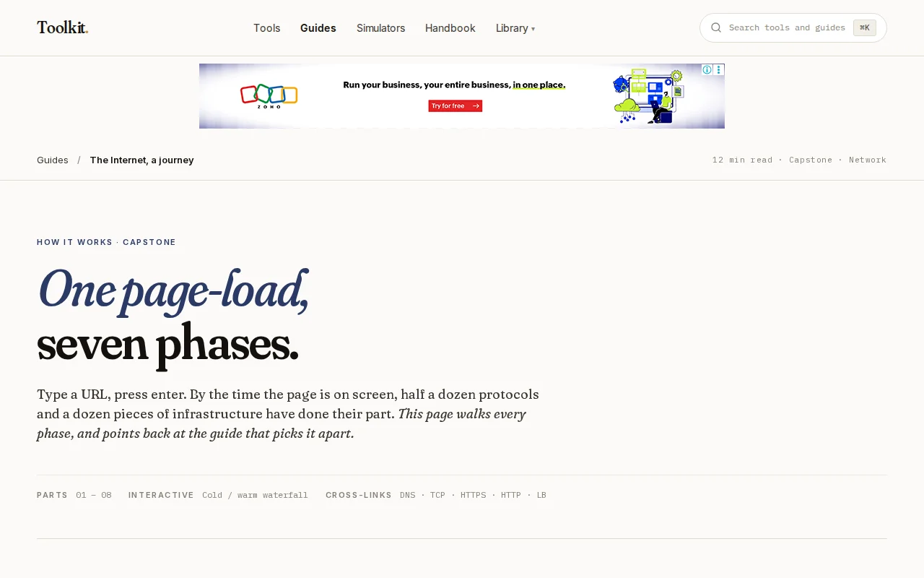Open the ad options menu icon
924x578 pixels.
click(x=718, y=69)
